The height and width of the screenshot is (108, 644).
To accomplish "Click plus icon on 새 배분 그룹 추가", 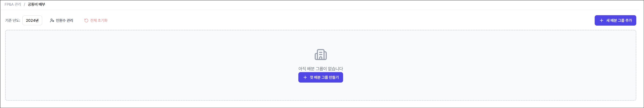I will (x=601, y=21).
